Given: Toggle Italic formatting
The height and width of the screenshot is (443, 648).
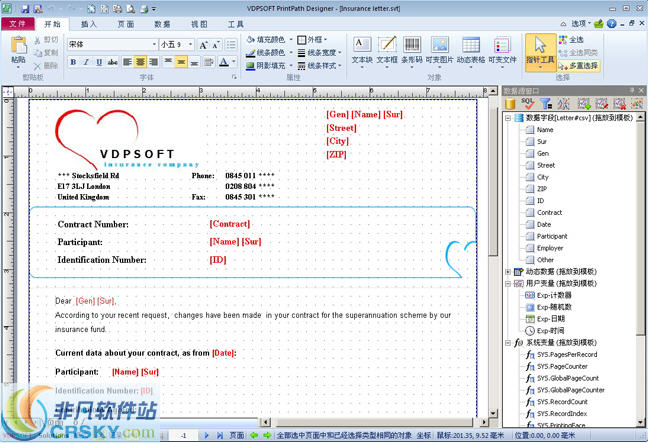Looking at the screenshot, I should pyautogui.click(x=86, y=62).
